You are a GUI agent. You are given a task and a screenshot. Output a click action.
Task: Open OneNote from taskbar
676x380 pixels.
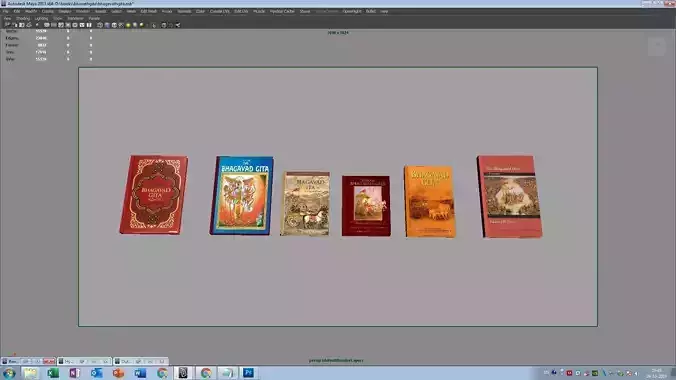(75, 373)
